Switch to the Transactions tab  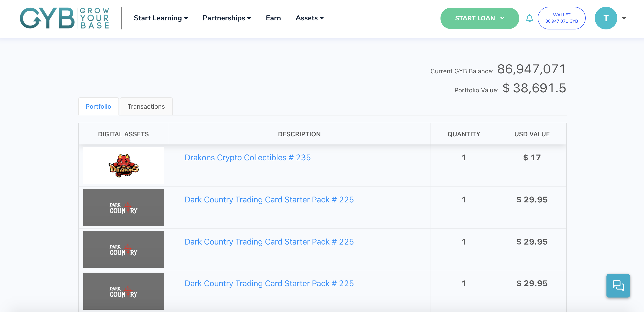click(x=146, y=106)
